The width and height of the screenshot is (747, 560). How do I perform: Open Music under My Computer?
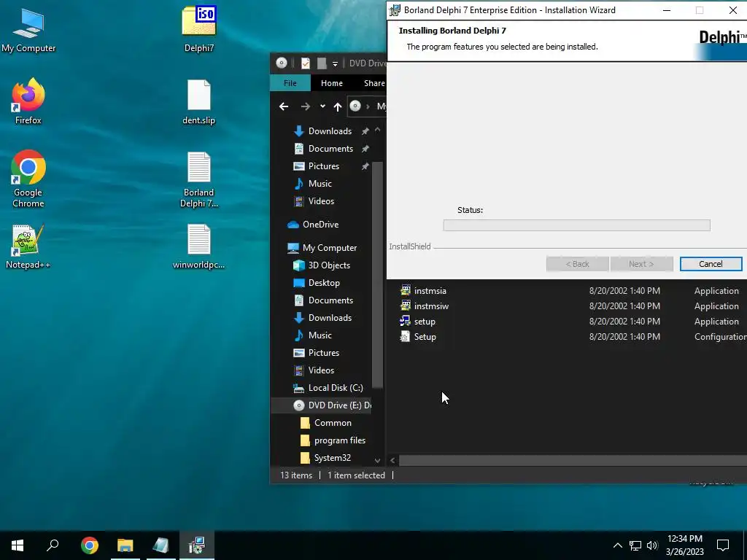pyautogui.click(x=320, y=335)
